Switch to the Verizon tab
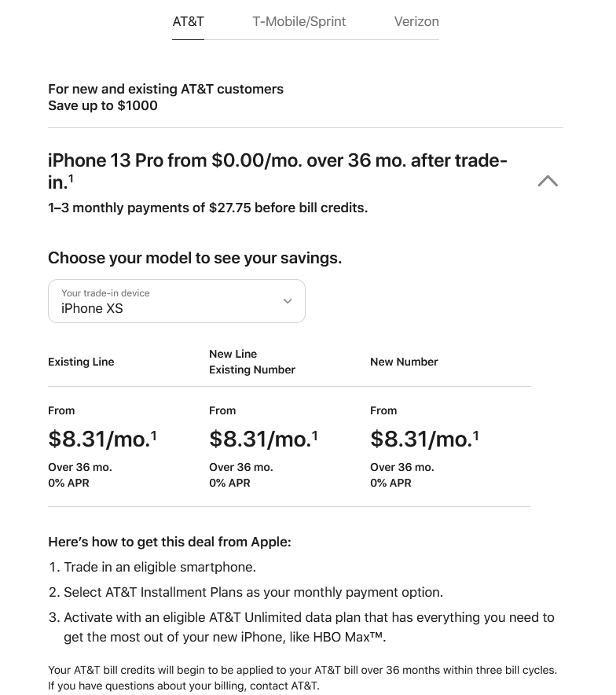 tap(416, 21)
